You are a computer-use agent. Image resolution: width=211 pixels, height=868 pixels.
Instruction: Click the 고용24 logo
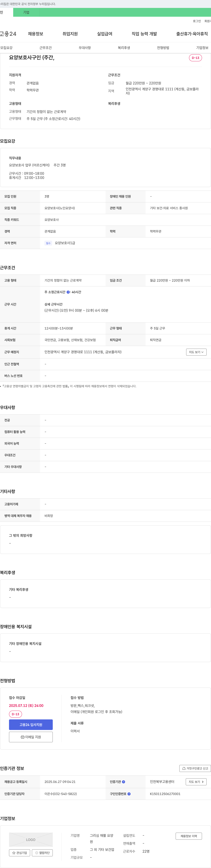click(x=8, y=34)
